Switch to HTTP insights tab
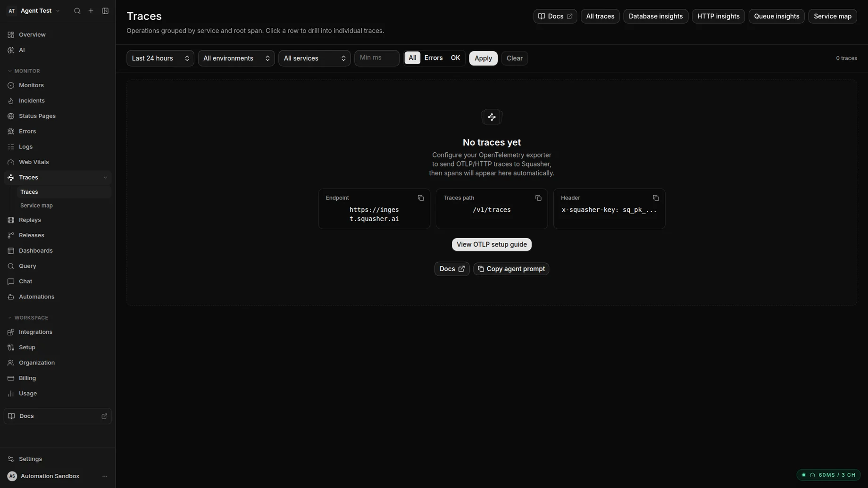The height and width of the screenshot is (488, 868). pos(718,17)
